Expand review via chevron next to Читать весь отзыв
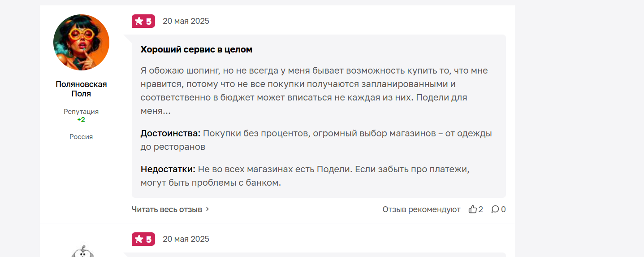Screen dimensions: 644x257 coord(207,209)
